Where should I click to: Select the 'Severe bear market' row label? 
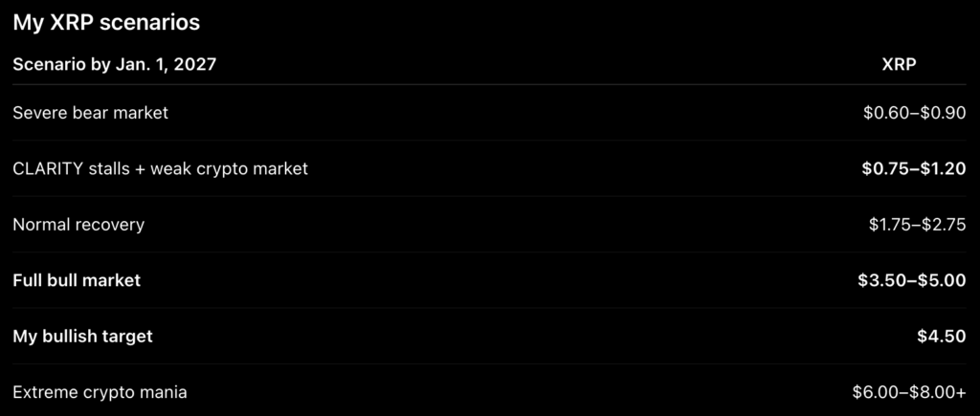click(x=91, y=113)
